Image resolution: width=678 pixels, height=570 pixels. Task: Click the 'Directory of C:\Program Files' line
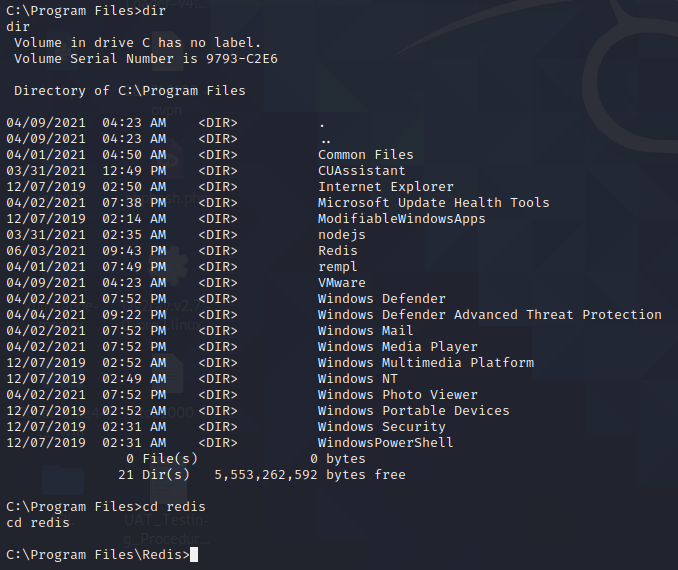pos(130,91)
